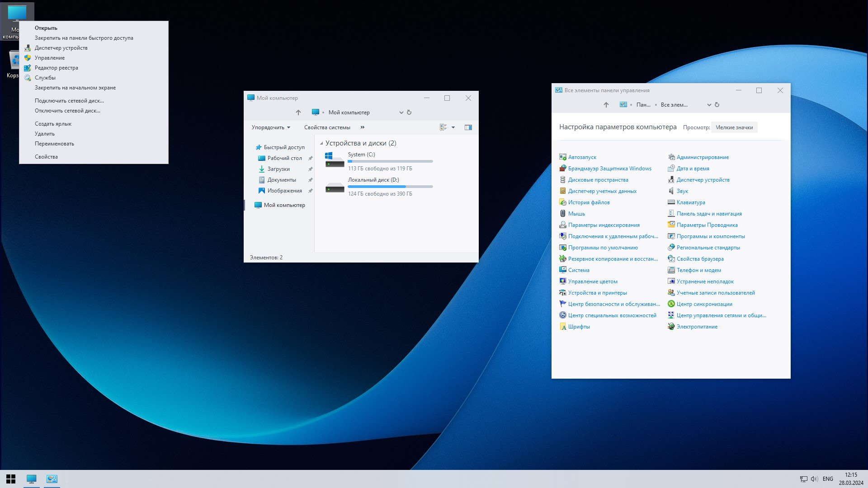Click Control Panel icon in the taskbar
The image size is (868, 488).
point(52,479)
